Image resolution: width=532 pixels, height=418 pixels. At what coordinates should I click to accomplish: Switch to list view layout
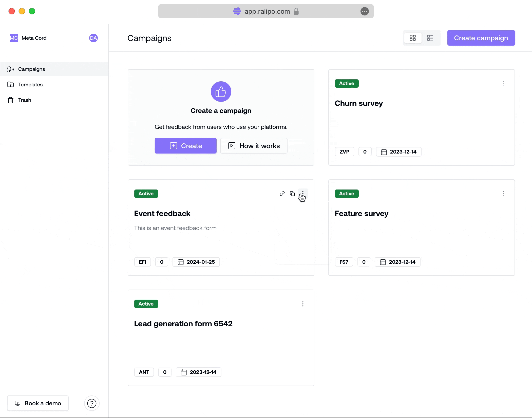click(430, 38)
